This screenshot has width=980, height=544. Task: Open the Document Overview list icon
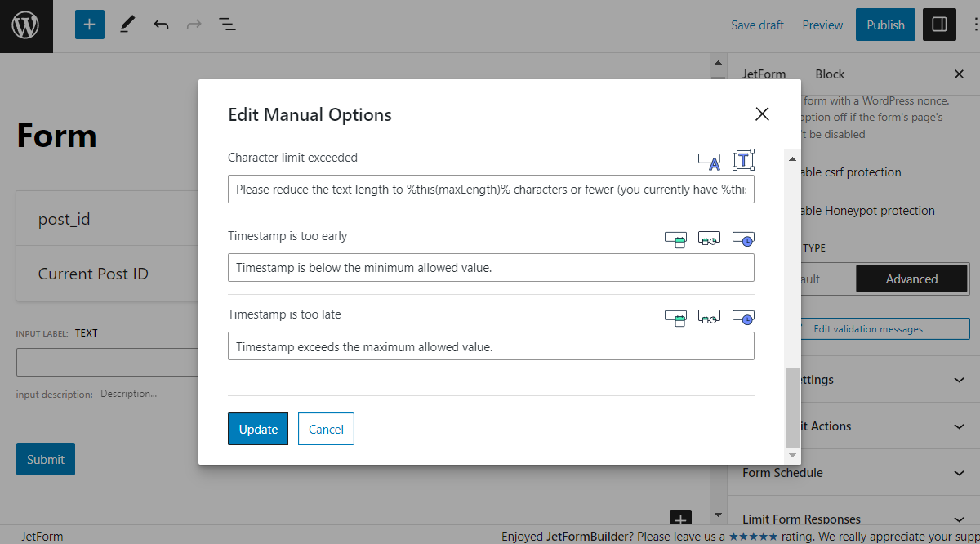tap(227, 25)
